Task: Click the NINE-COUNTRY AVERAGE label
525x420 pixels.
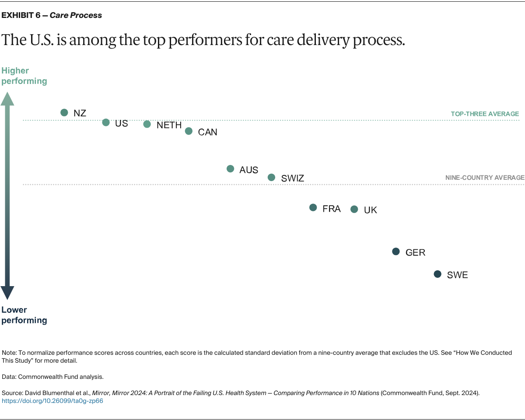Action: (x=485, y=178)
